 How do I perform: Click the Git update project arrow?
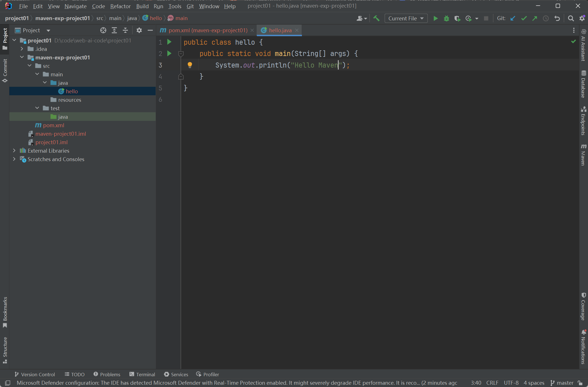tap(513, 18)
